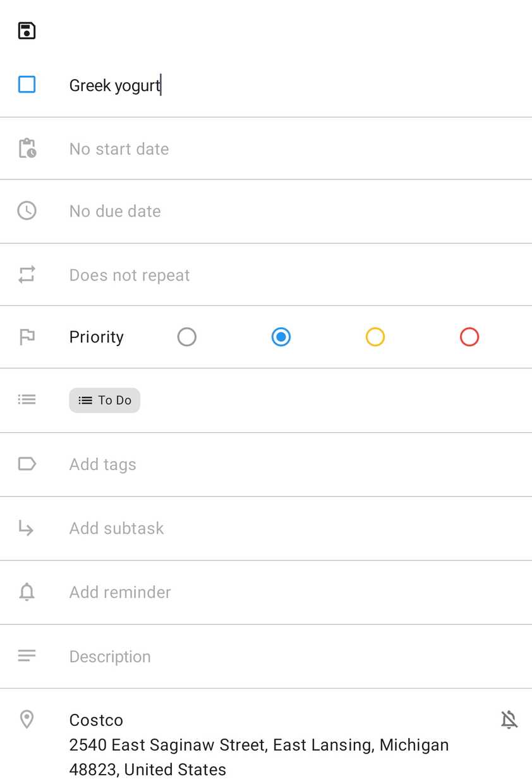Save the task with floppy disk icon
The height and width of the screenshot is (779, 532).
coord(27,31)
